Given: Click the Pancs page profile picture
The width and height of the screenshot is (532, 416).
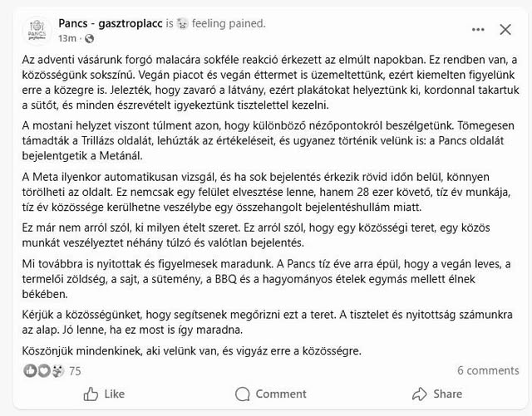Looking at the screenshot, I should coord(37,32).
